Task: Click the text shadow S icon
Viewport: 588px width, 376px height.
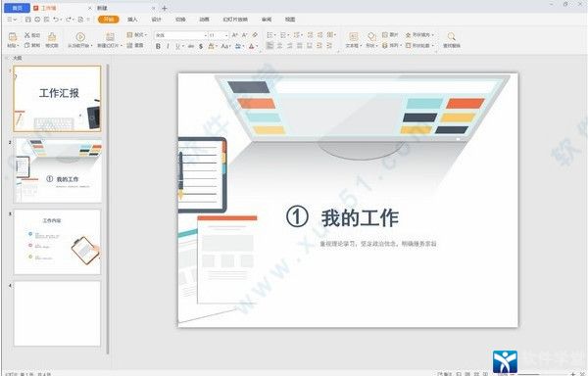Action: coord(201,46)
